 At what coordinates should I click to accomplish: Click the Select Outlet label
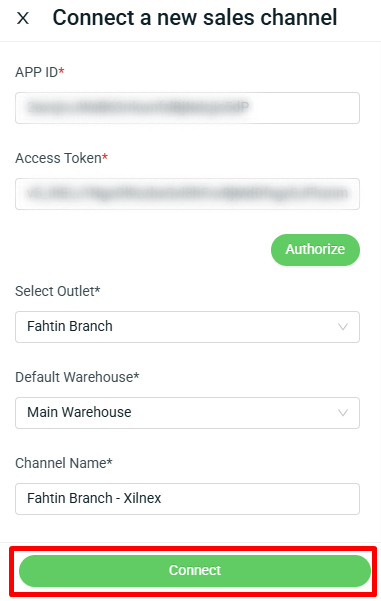(x=57, y=291)
